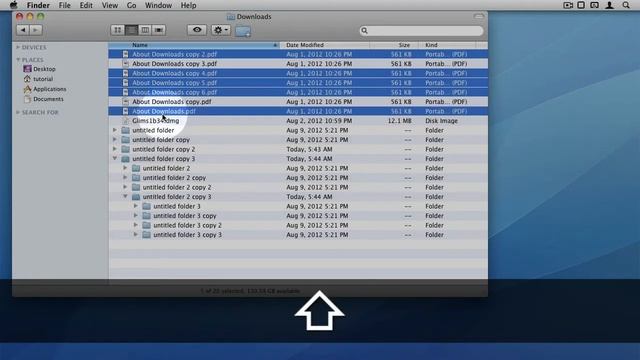Sort by the Date Modified column header
The height and width of the screenshot is (360, 640).
click(325, 45)
